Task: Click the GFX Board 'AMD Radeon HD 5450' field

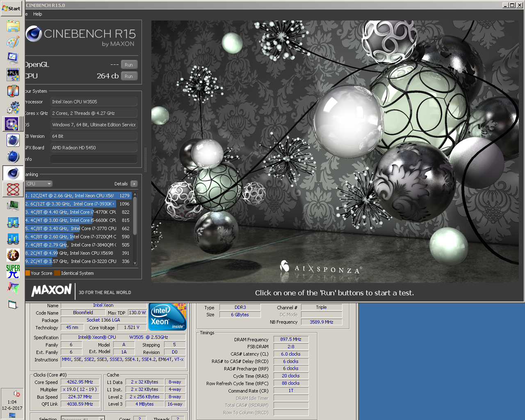Action: point(94,148)
